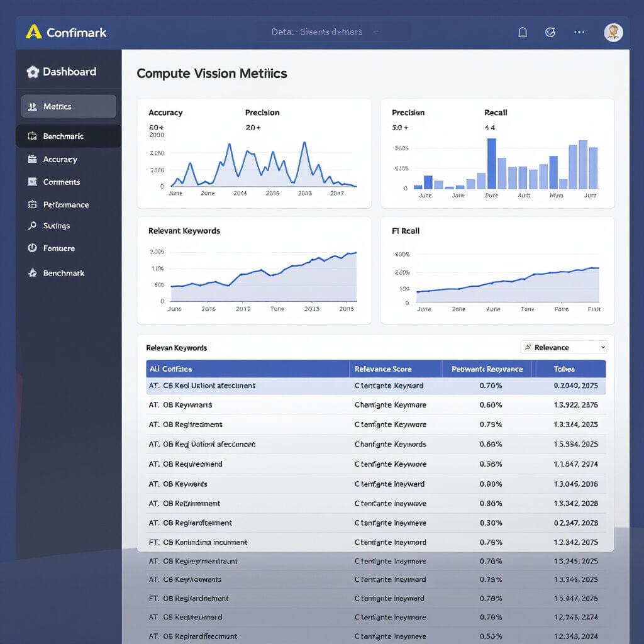
Task: Sort by All Confalcs column header
Action: point(171,369)
